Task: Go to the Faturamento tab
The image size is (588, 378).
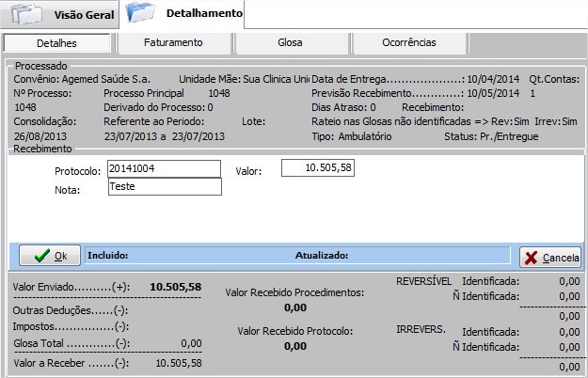Action: click(173, 43)
